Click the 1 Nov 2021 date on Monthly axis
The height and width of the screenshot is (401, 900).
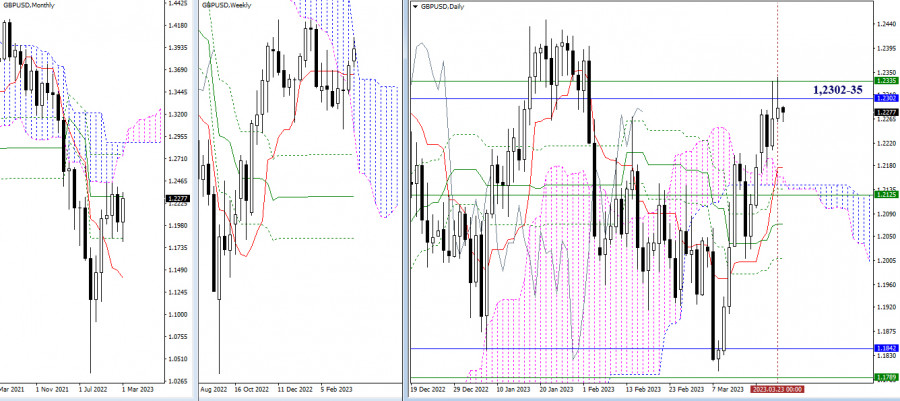(51, 389)
